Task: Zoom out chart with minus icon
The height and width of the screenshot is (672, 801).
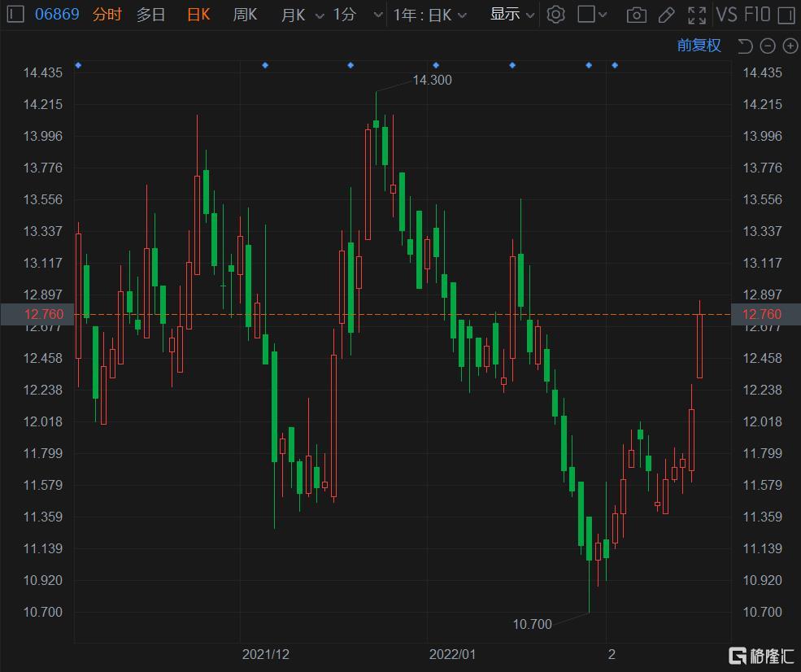Action: tap(768, 46)
